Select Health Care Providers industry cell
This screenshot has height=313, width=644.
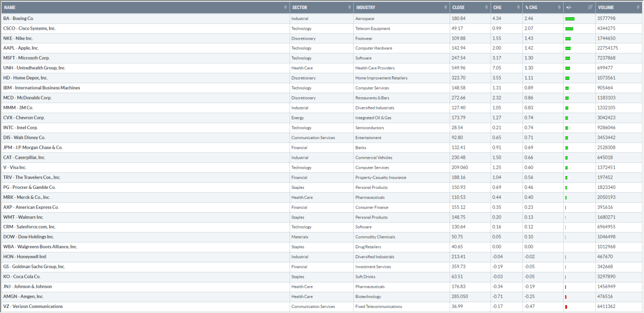tap(375, 68)
